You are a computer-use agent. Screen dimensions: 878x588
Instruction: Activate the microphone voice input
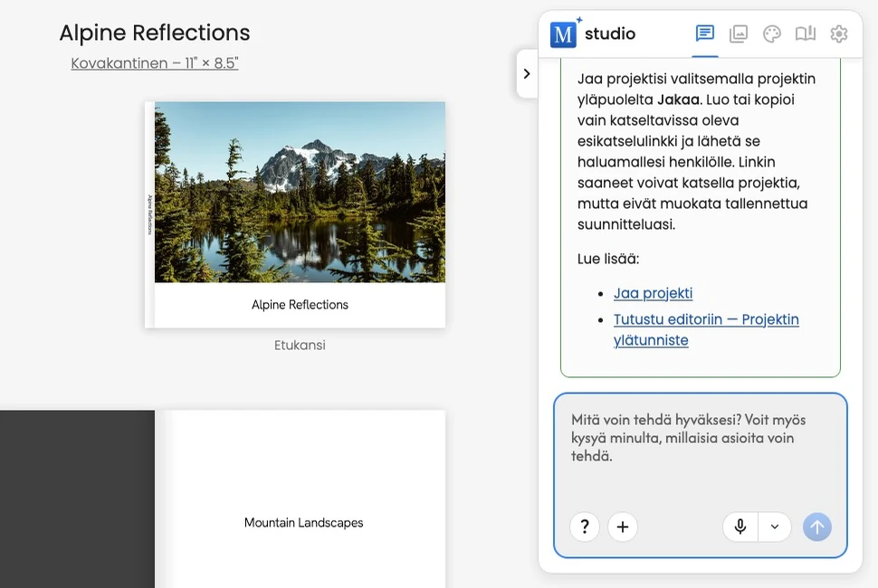(740, 527)
